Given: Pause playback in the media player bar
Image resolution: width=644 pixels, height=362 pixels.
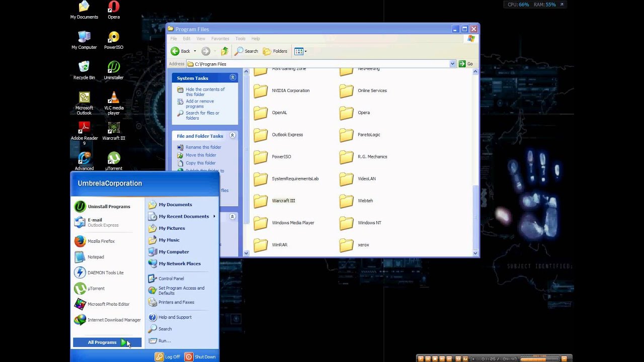Looking at the screenshot, I should coord(428,358).
